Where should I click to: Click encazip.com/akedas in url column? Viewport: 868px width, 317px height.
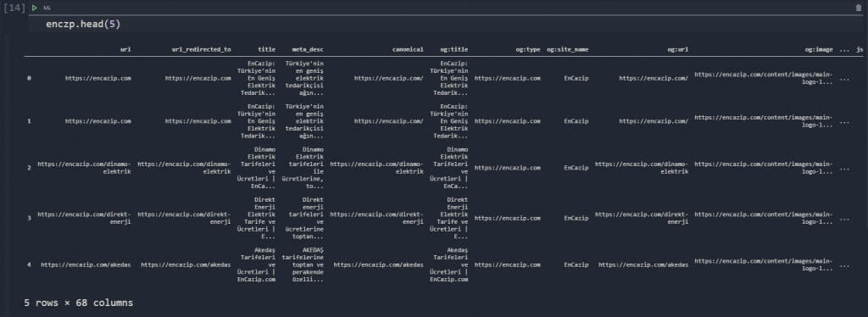86,264
